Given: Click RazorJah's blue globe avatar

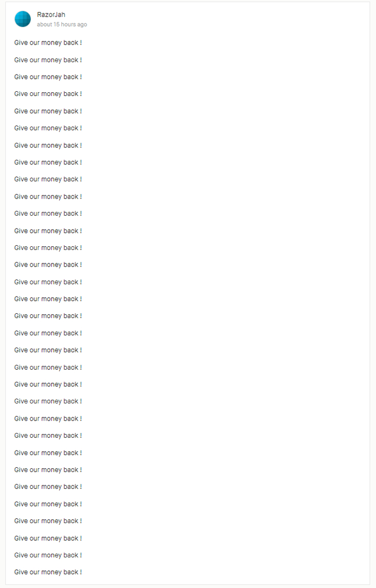Looking at the screenshot, I should pos(23,19).
